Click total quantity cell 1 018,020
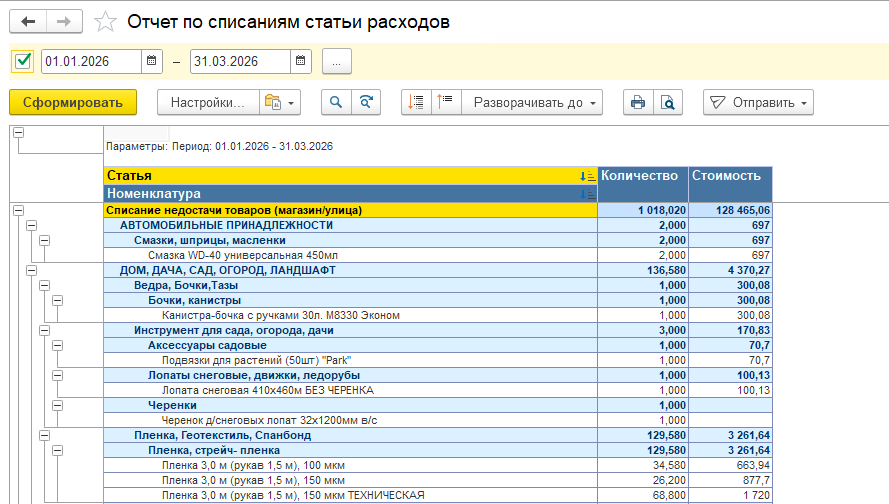889x504 pixels. pos(643,210)
